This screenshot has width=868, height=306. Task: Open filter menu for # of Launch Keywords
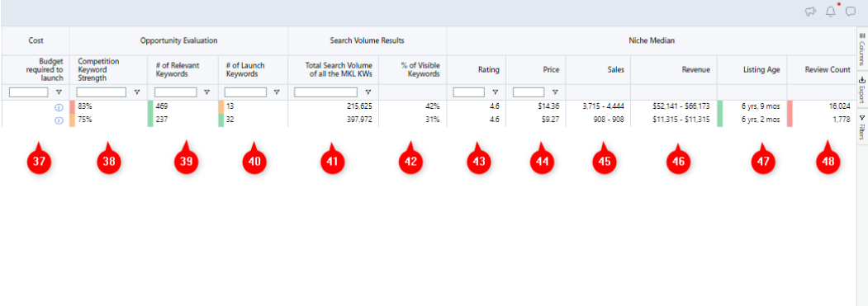pyautogui.click(x=276, y=92)
